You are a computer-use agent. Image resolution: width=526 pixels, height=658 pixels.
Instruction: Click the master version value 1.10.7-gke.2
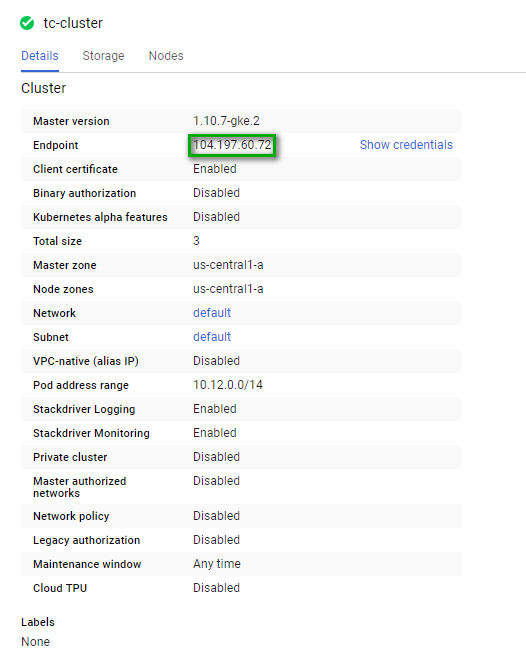coord(226,121)
